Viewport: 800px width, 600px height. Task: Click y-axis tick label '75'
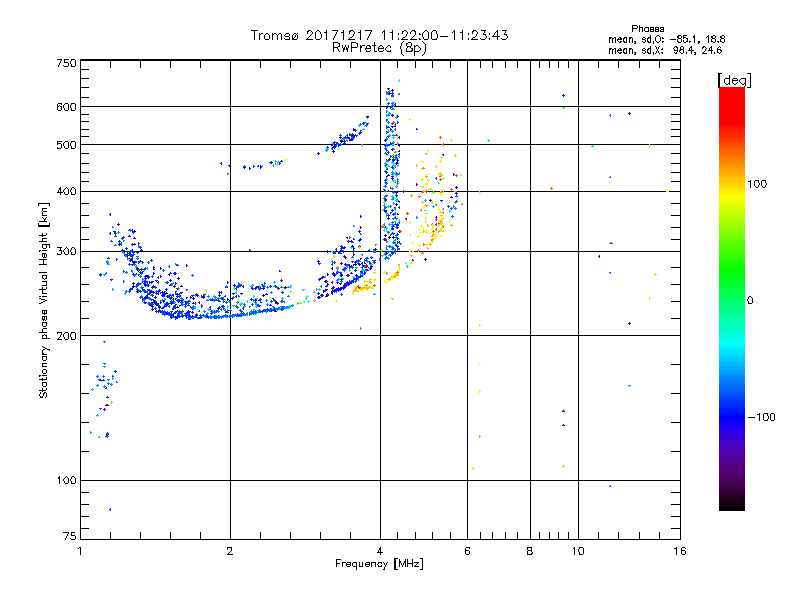[x=70, y=536]
